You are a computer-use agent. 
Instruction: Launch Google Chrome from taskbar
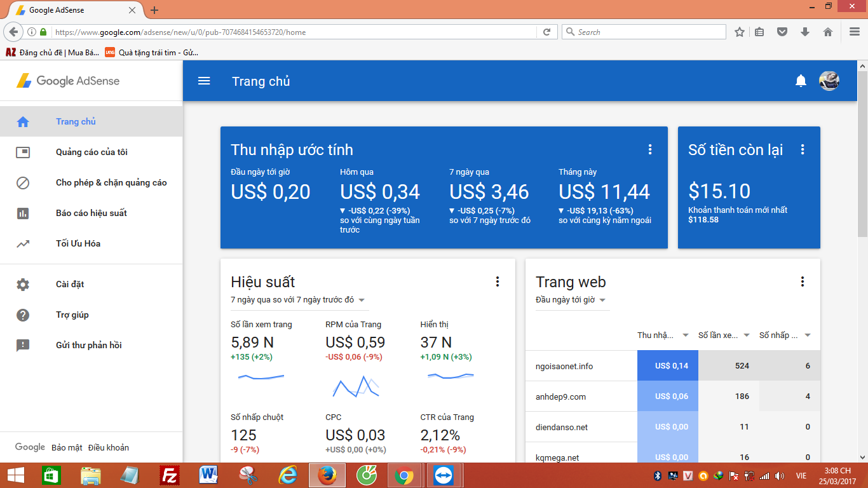pyautogui.click(x=403, y=475)
